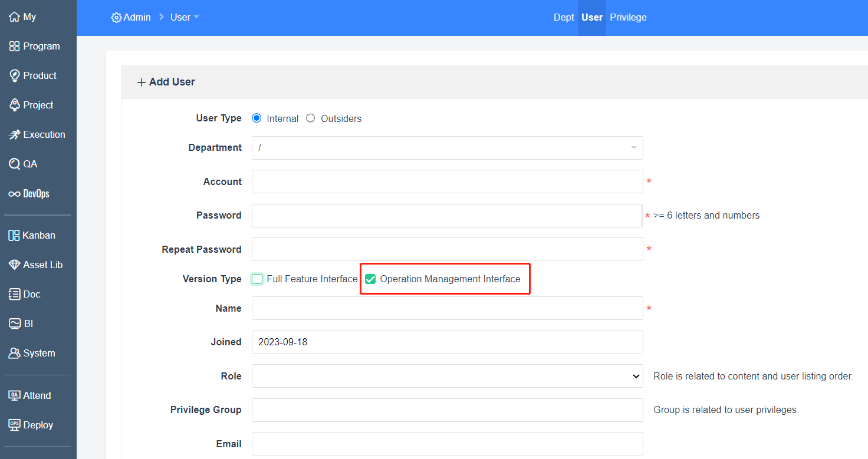
Task: Check the Full Feature Interface box
Action: pos(257,279)
